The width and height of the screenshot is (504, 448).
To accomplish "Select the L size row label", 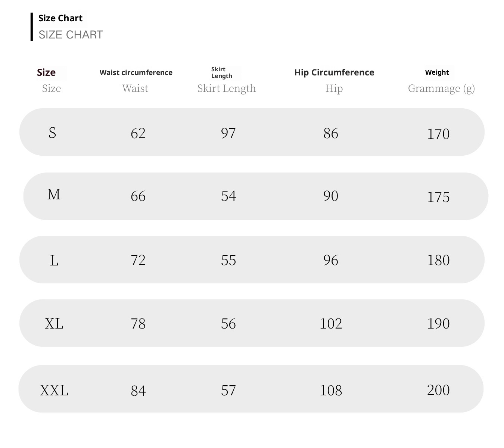I will [54, 260].
